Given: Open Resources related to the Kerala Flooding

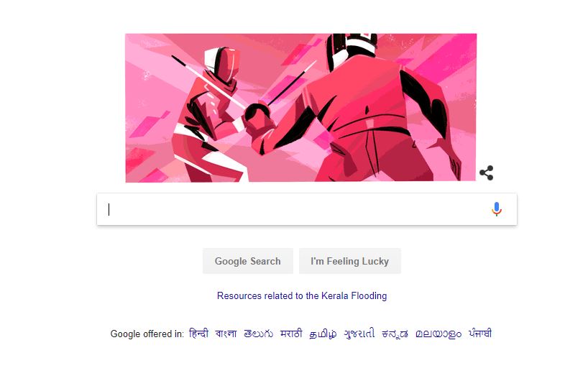Looking at the screenshot, I should 302,296.
